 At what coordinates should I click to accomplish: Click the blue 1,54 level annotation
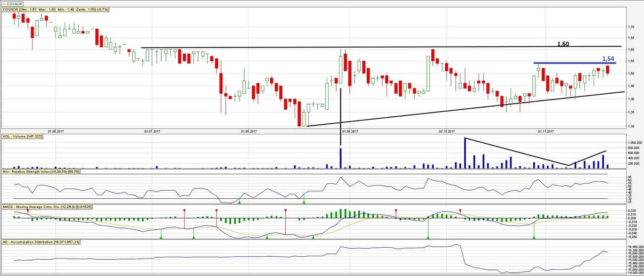coord(609,58)
